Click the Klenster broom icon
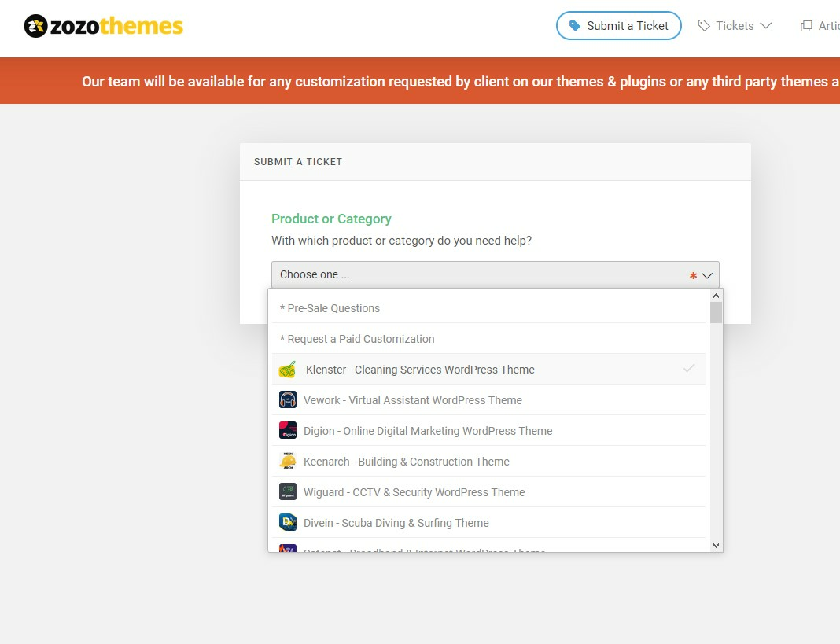Screen dimensions: 840x644 287,369
